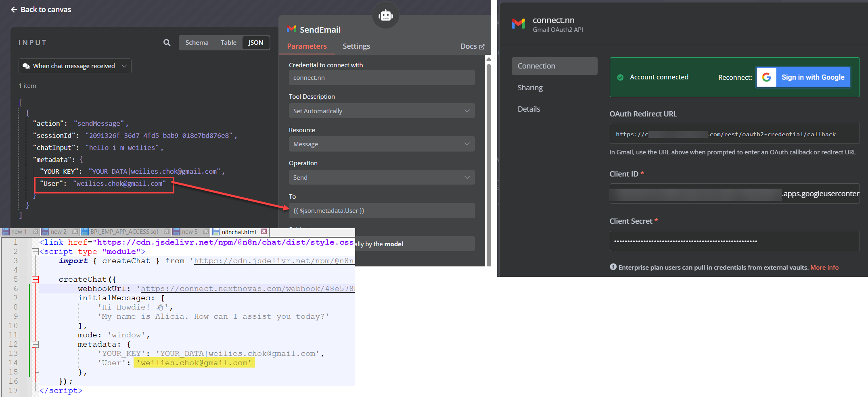Click the "User" key in JSON metadata
Viewport: 868px width, 397px height.
[52, 183]
